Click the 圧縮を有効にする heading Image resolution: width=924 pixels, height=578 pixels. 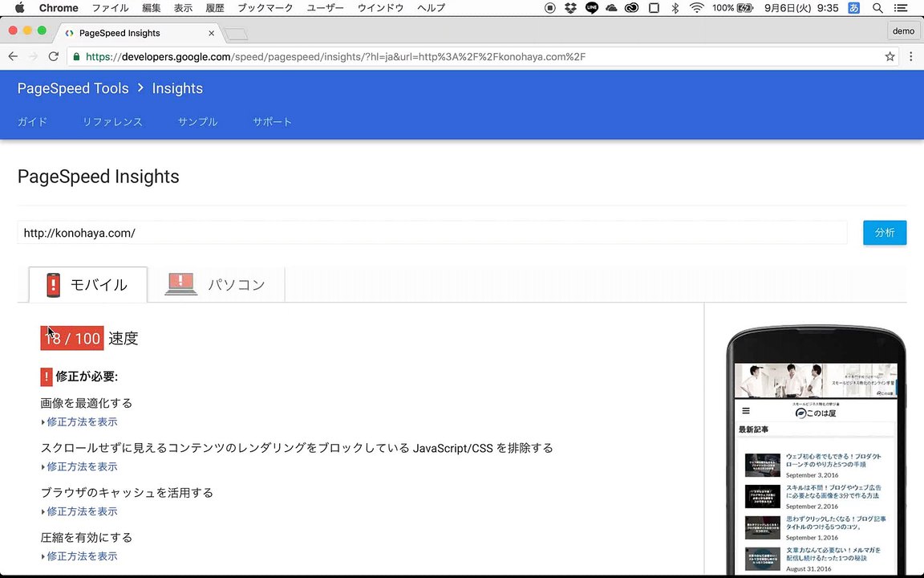(87, 538)
